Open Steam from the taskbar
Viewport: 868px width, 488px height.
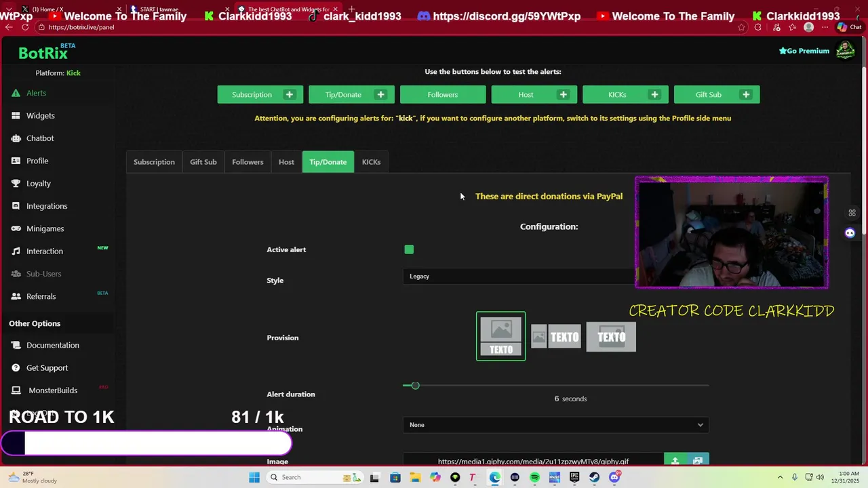click(x=595, y=477)
